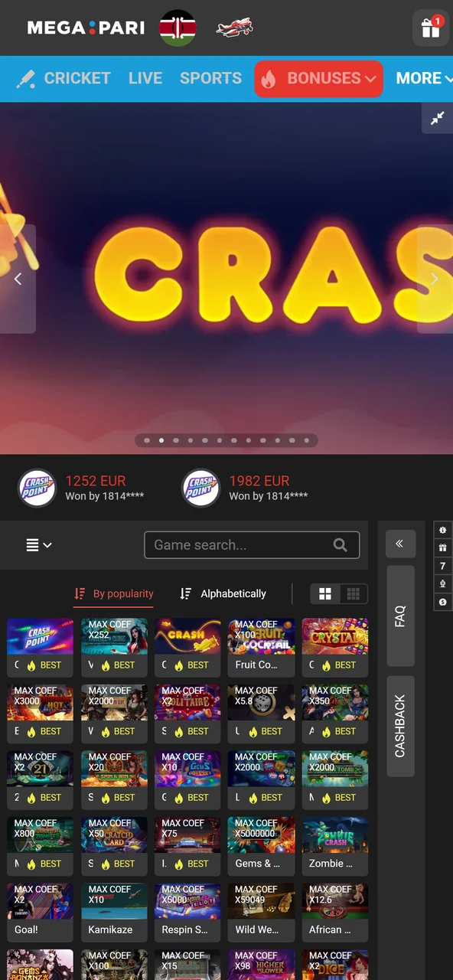Image resolution: width=453 pixels, height=980 pixels.
Task: Open the Sports tab
Action: pyautogui.click(x=210, y=78)
